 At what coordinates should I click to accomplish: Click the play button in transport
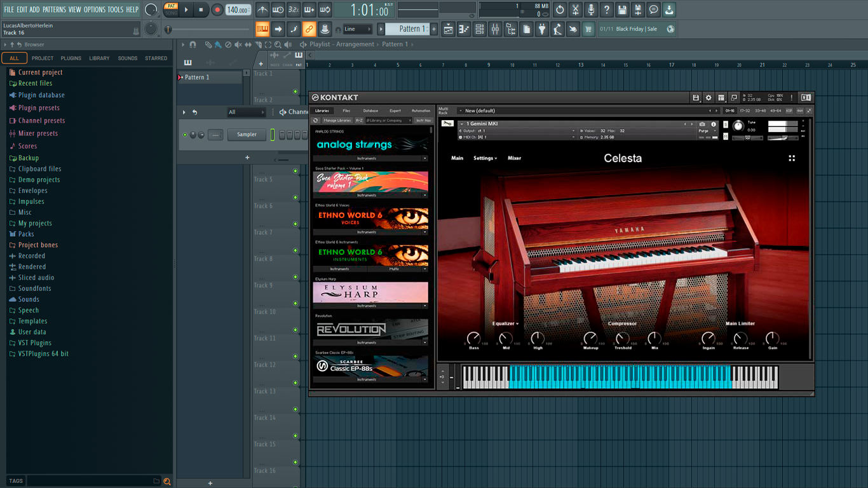186,10
